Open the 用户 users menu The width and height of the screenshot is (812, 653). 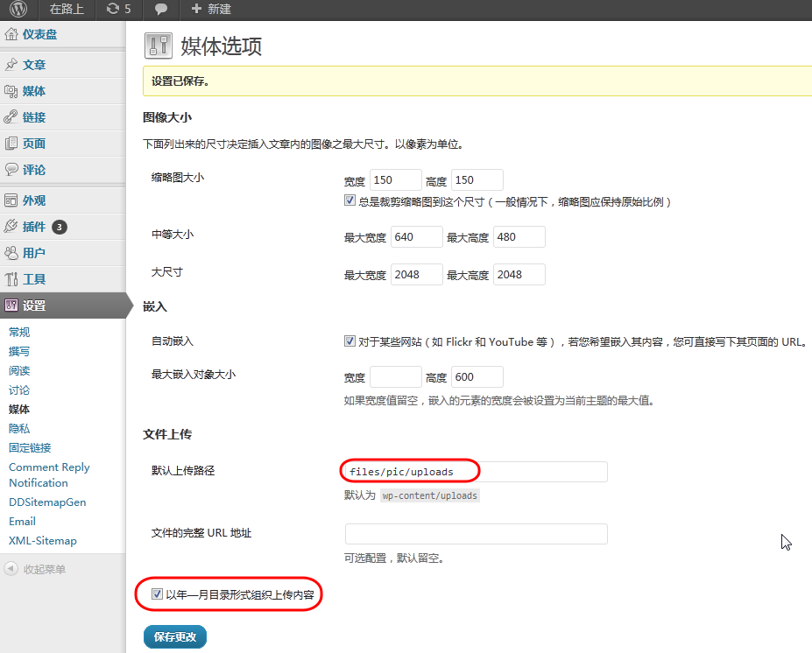pyautogui.click(x=34, y=253)
